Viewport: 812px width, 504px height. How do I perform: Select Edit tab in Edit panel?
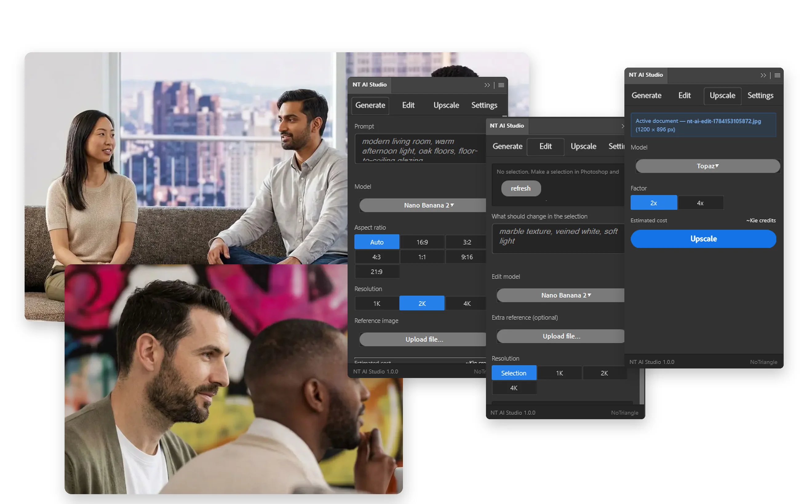[x=545, y=146]
